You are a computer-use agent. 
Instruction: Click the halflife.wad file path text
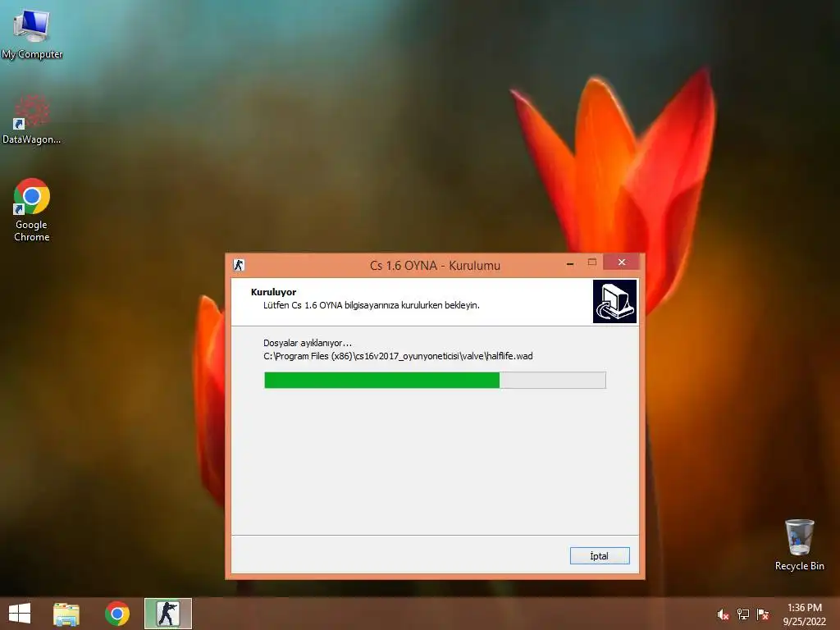(x=398, y=356)
